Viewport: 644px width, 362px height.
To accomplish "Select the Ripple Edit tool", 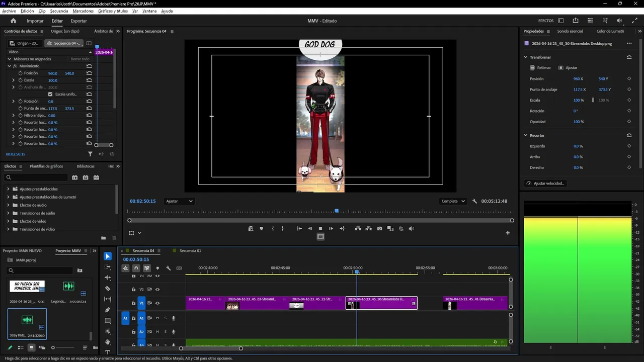I will coord(108,278).
